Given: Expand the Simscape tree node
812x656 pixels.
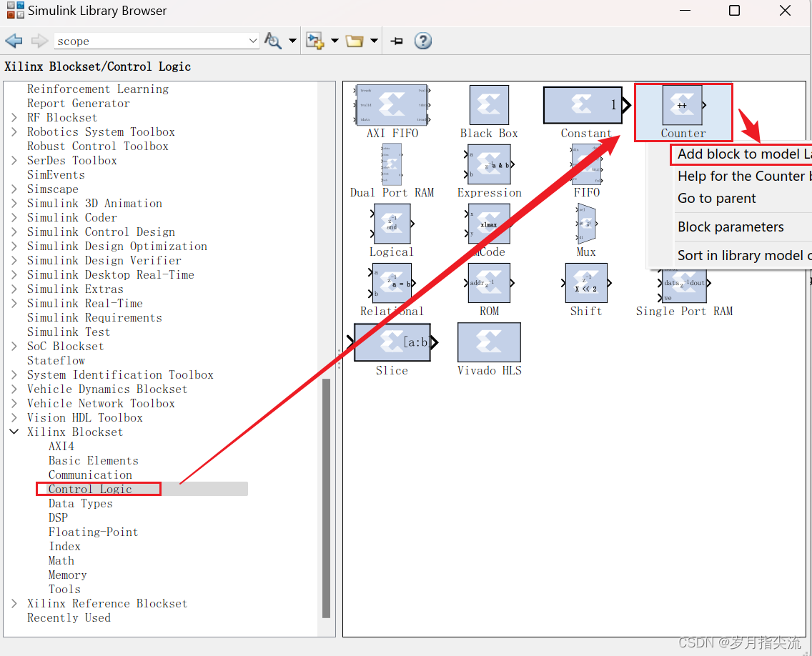Looking at the screenshot, I should 14,189.
